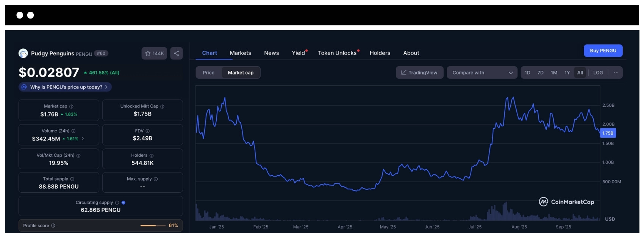Image resolution: width=644 pixels, height=237 pixels.
Task: Click the Max. supply info icon
Action: click(x=156, y=179)
